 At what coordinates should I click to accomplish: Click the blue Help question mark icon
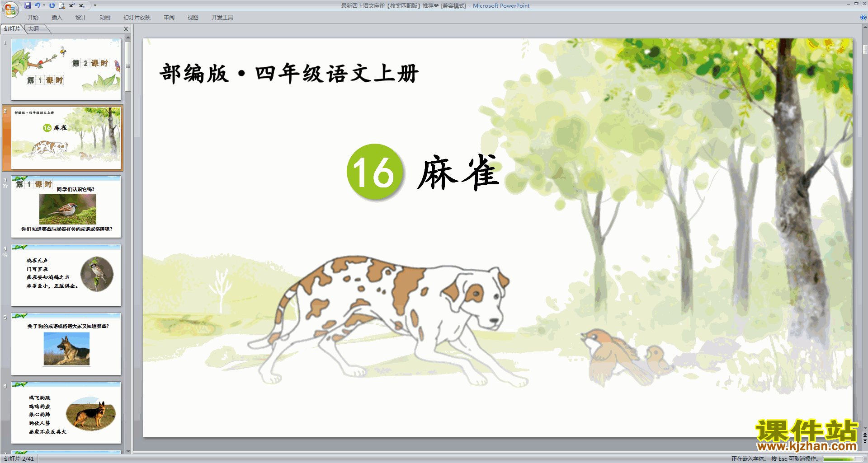coord(863,18)
